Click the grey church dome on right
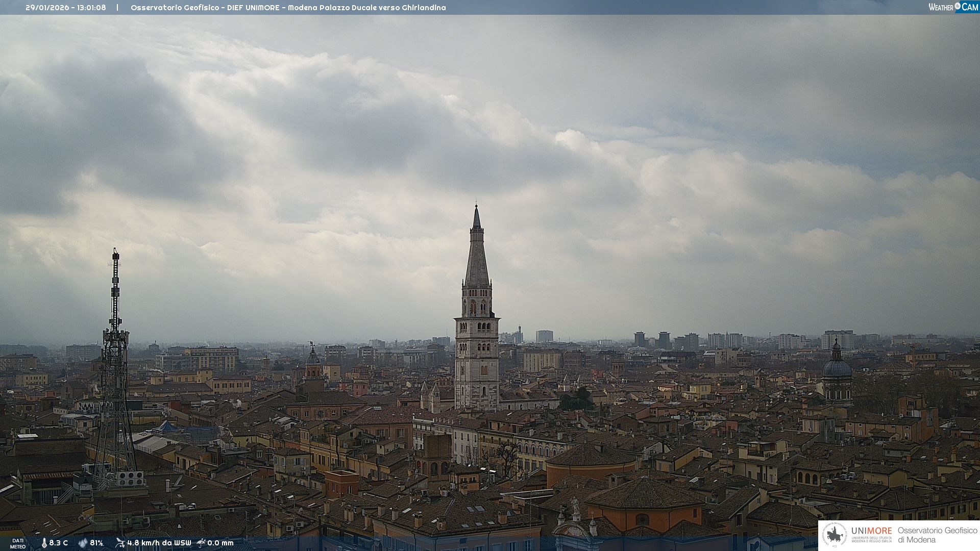980x551 pixels. click(x=837, y=368)
